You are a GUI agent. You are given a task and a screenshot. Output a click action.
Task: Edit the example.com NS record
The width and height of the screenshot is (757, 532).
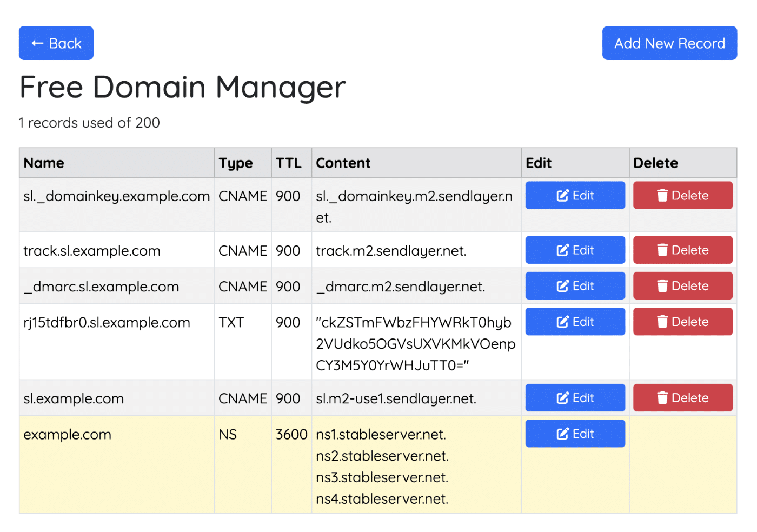click(x=575, y=433)
